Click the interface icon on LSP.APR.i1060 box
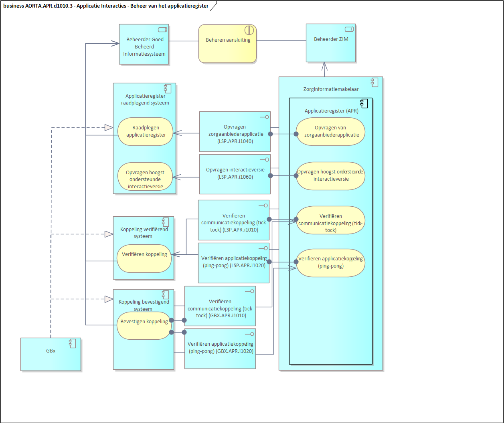504x423 pixels. (264, 160)
